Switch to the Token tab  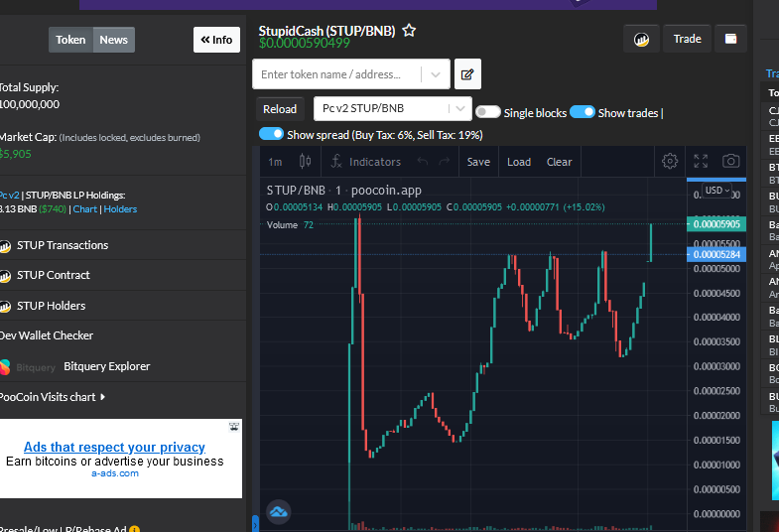[70, 40]
